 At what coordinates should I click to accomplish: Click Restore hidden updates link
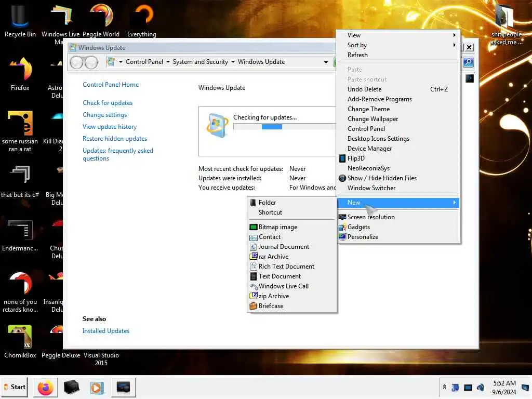click(115, 138)
